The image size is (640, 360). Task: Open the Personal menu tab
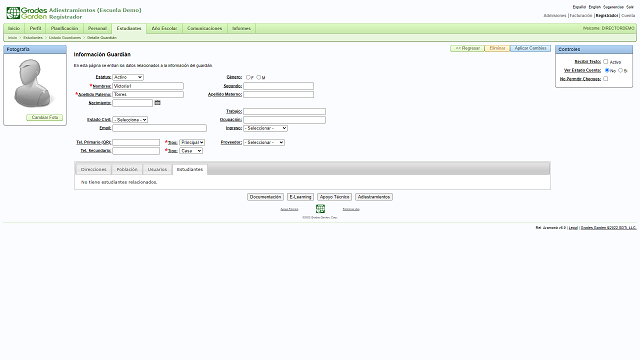(97, 28)
